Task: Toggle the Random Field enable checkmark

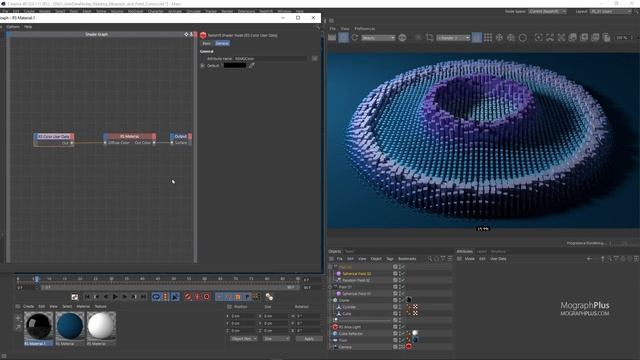Action: 402,280
